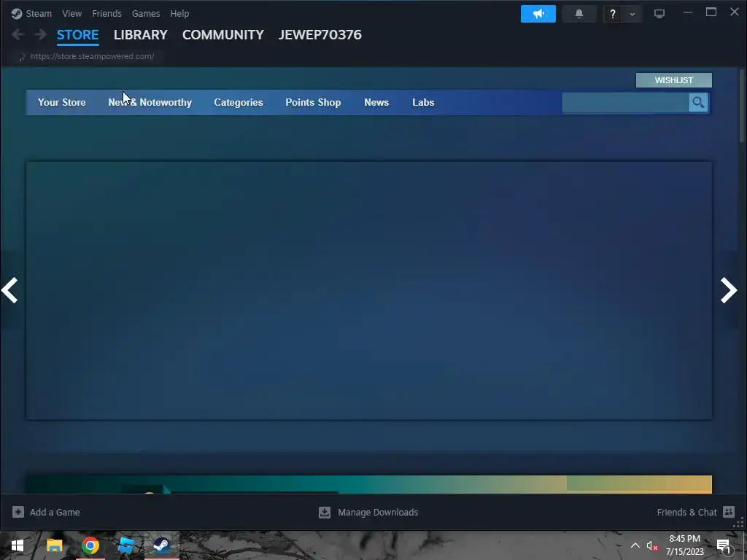
Task: Click the Add a Game label
Action: [x=55, y=513]
